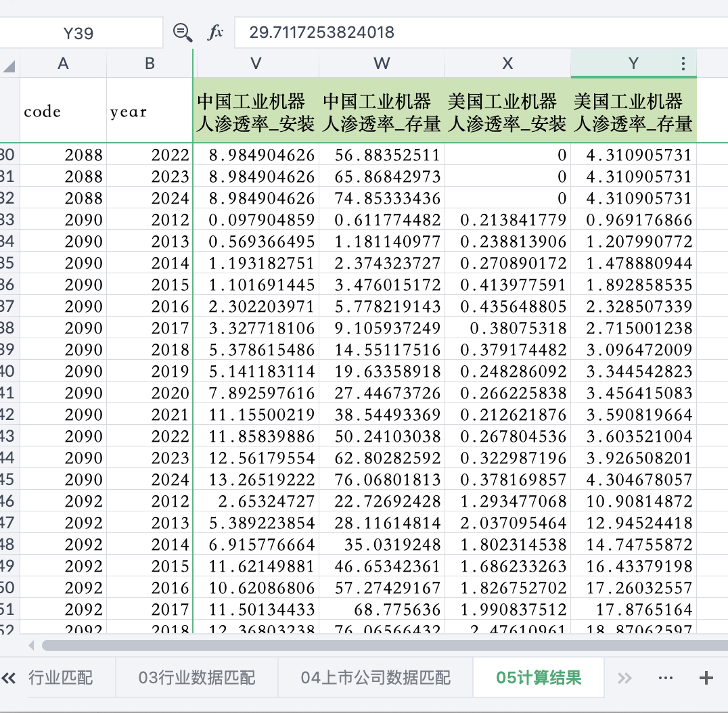Select the 05计算结果 sheet tab
The width and height of the screenshot is (728, 713).
point(539,678)
